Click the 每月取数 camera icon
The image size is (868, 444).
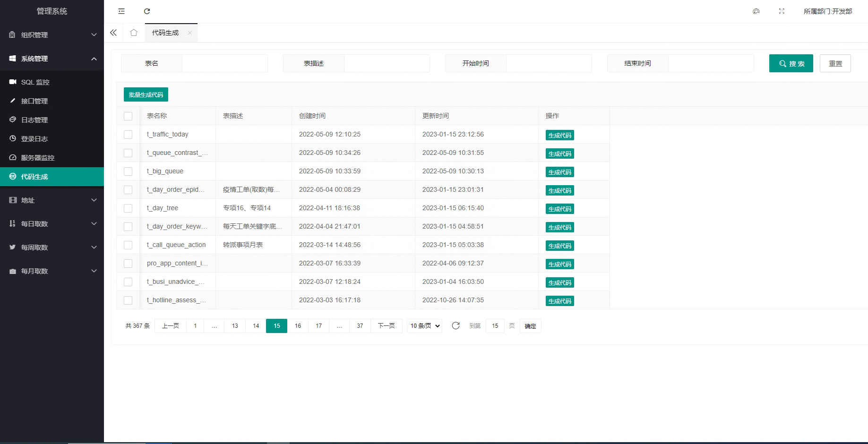pos(12,271)
